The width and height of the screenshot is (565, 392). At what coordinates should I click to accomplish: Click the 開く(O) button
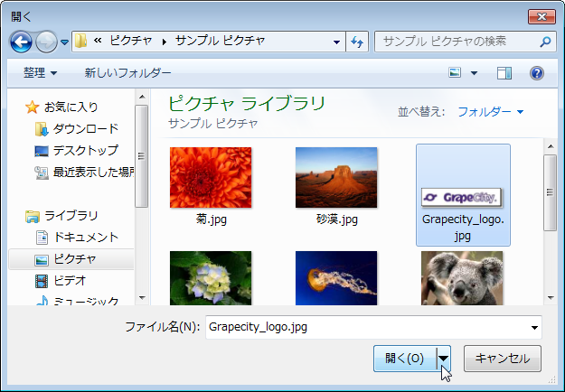404,358
